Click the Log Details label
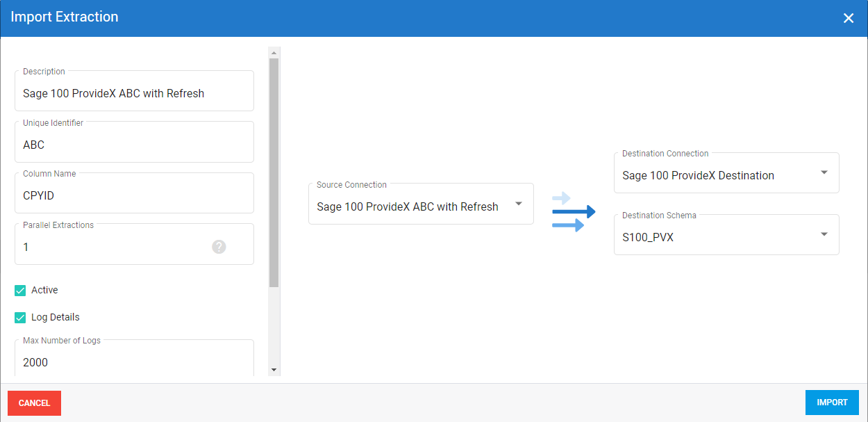868x422 pixels. point(56,317)
